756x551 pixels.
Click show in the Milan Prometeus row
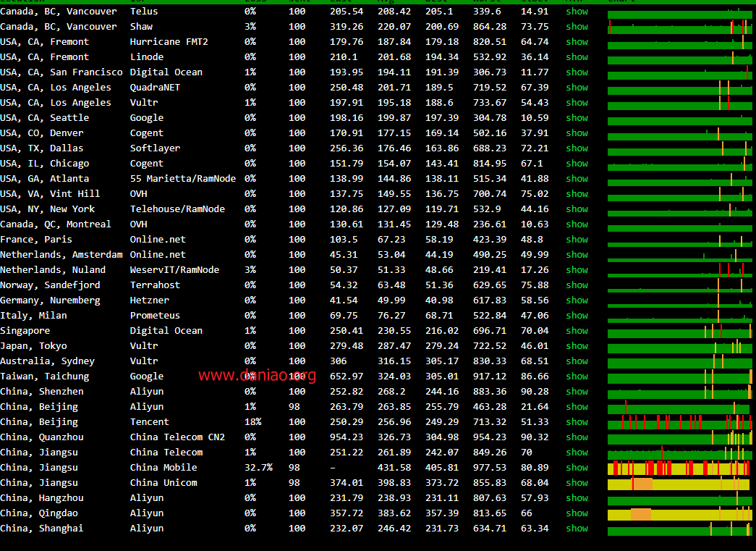[x=577, y=315]
